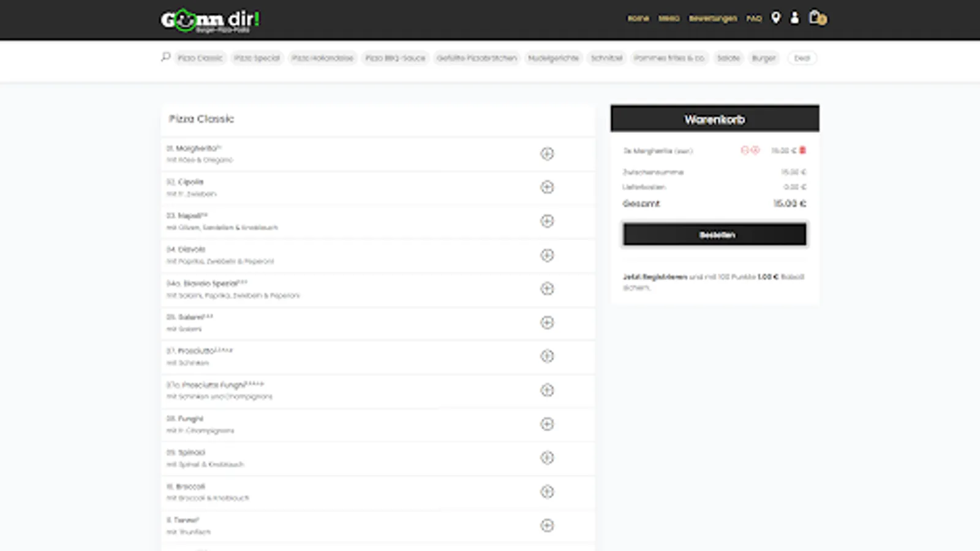Select the Nudelgerichte category chip
980x551 pixels.
click(553, 58)
